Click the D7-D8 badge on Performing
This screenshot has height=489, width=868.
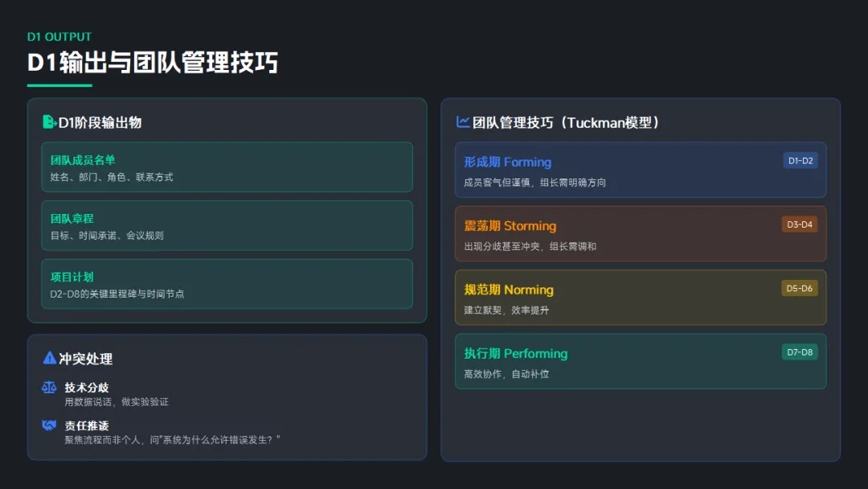pyautogui.click(x=799, y=352)
